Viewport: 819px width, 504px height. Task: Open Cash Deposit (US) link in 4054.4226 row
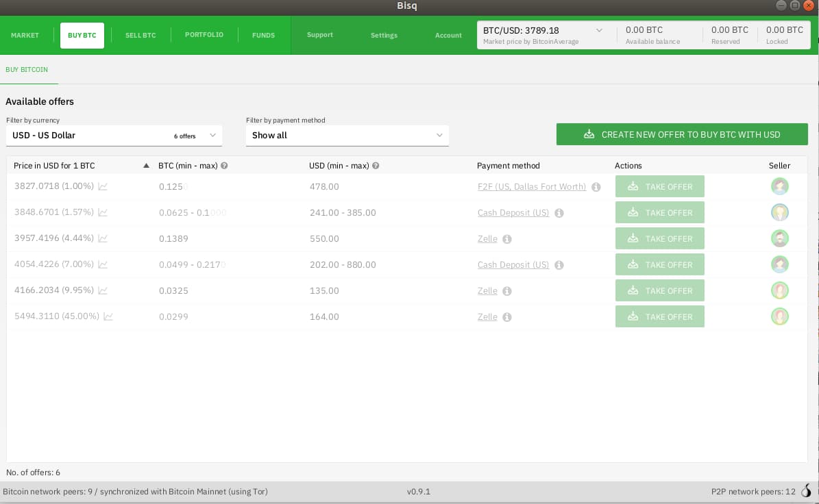tap(513, 265)
